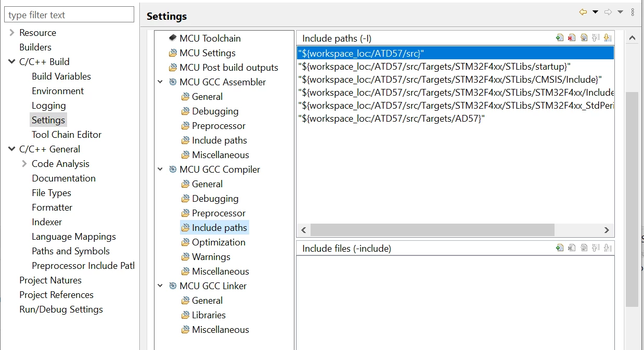Click the include paths horizontal scrollbar

pos(433,229)
